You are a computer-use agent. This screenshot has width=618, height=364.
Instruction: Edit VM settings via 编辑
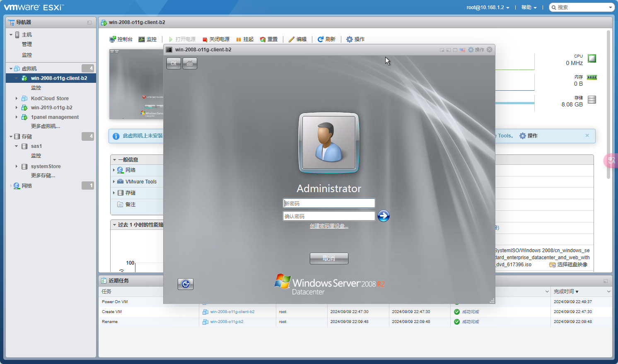coord(298,39)
